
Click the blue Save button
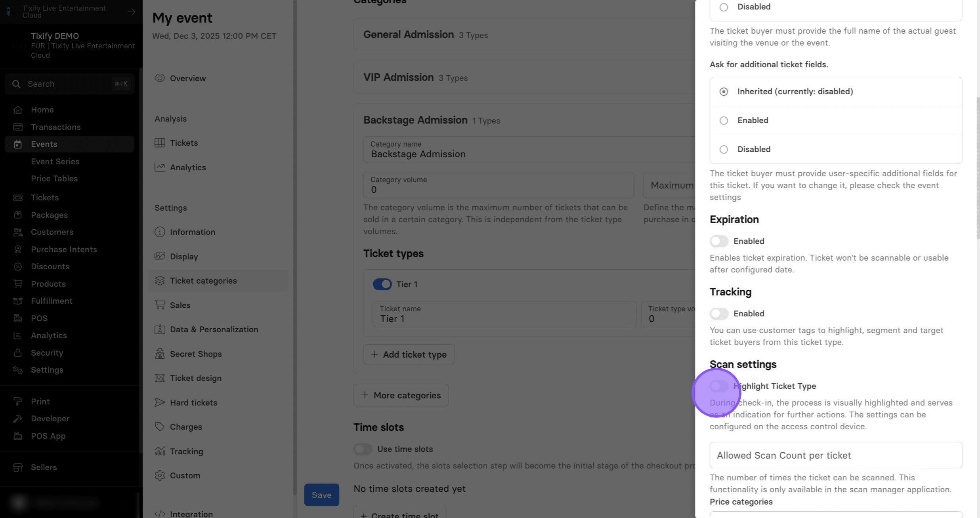click(x=321, y=495)
